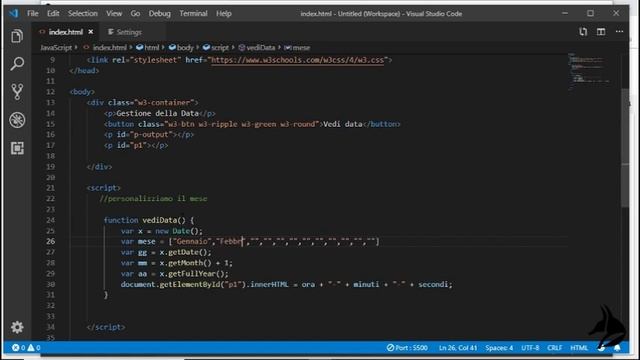Open the Manage gear menu
The width and height of the screenshot is (640, 360).
17,327
